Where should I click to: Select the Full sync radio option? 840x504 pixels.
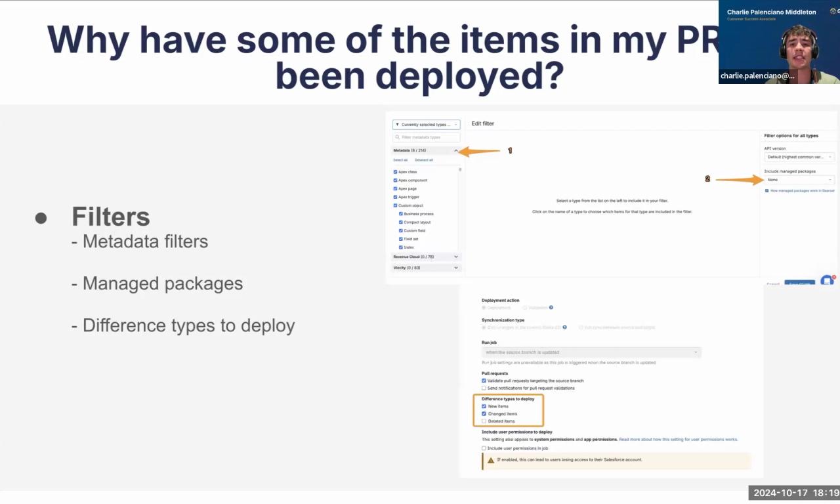pos(581,327)
